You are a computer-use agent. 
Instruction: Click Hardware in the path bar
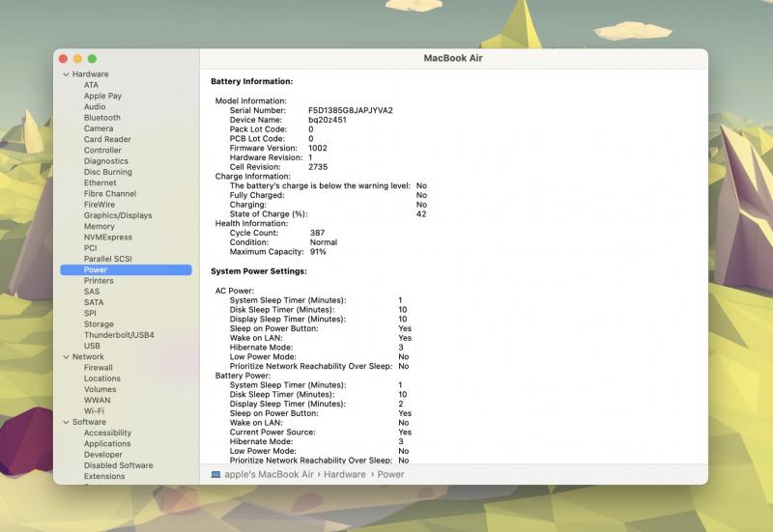pos(345,475)
